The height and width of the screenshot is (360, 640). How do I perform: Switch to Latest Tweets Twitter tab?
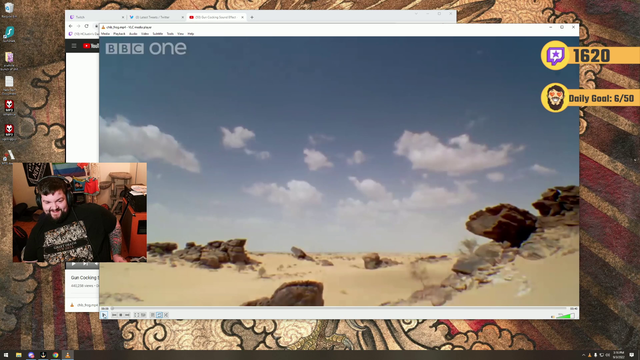click(x=156, y=17)
